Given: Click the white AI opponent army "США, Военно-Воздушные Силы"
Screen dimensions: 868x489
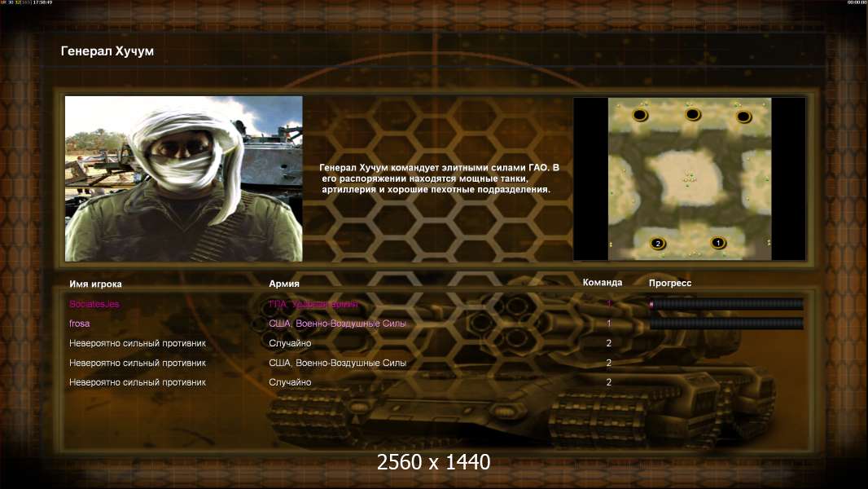Looking at the screenshot, I should click(337, 363).
